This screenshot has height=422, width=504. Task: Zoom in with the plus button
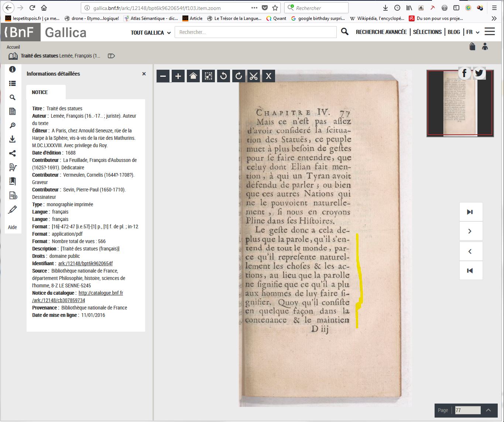point(178,76)
